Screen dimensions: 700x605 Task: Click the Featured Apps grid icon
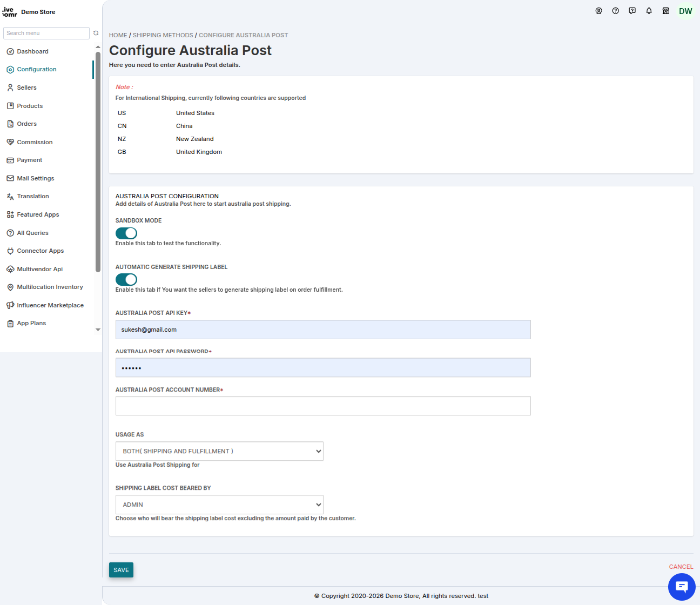pos(10,214)
